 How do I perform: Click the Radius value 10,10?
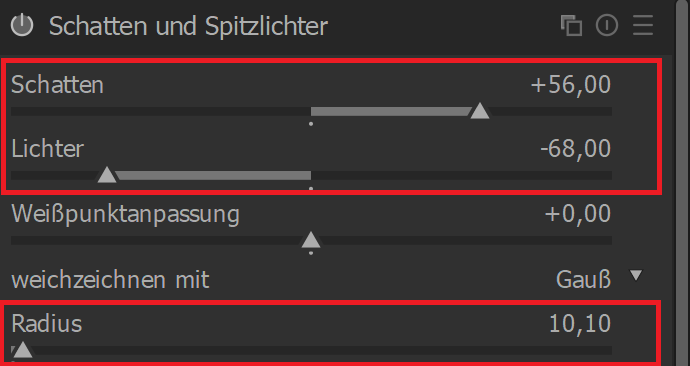point(580,324)
